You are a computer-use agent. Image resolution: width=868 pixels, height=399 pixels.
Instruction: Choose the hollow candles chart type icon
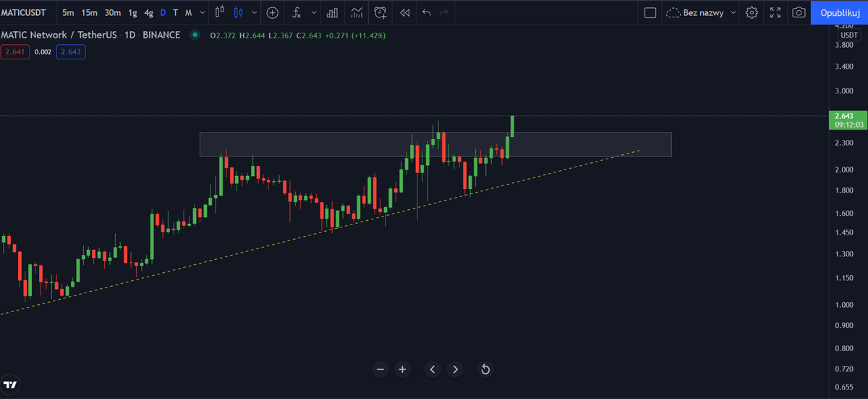(x=221, y=12)
